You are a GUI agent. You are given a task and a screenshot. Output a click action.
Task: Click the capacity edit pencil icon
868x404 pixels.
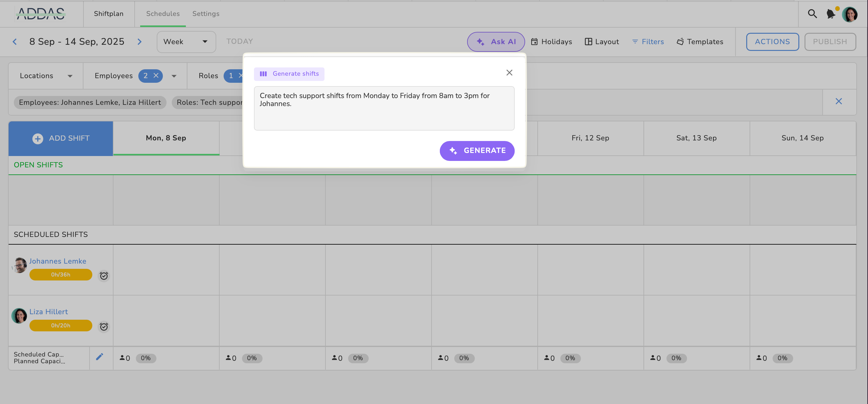[99, 357]
